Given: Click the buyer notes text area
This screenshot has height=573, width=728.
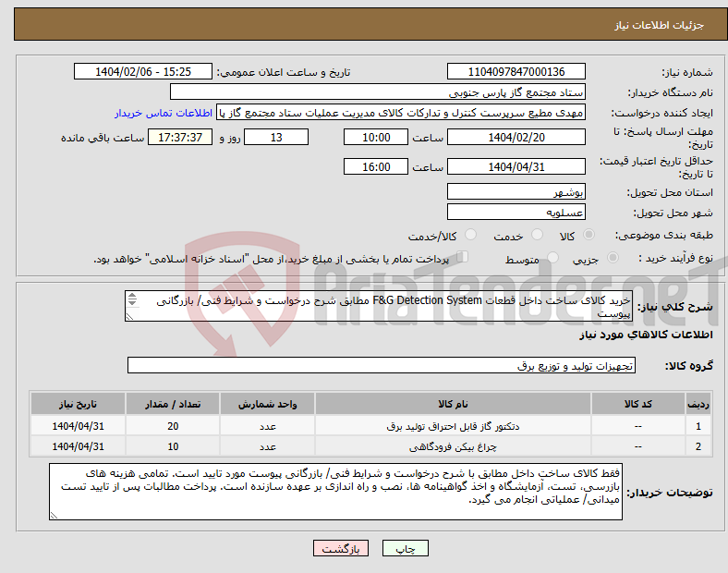Looking at the screenshot, I should pos(335,492).
